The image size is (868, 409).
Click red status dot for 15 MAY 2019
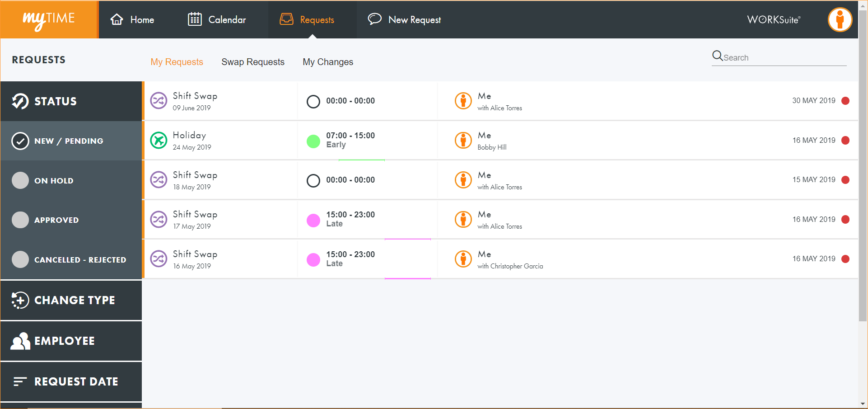(x=845, y=180)
